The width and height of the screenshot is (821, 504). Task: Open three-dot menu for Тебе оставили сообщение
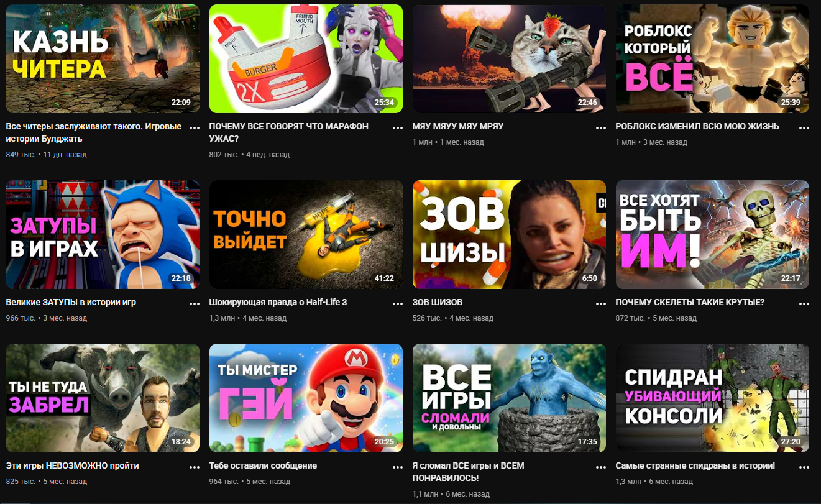pos(398,467)
